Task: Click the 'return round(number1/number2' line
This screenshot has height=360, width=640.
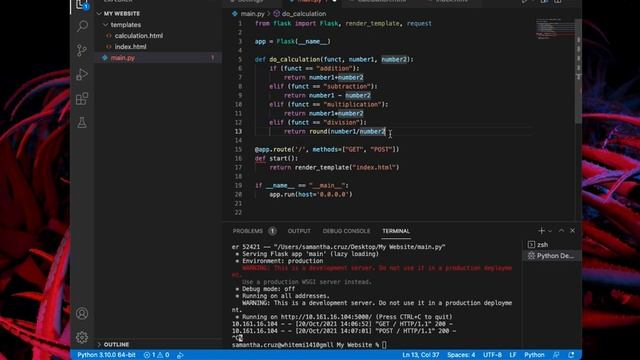Action: (335, 131)
